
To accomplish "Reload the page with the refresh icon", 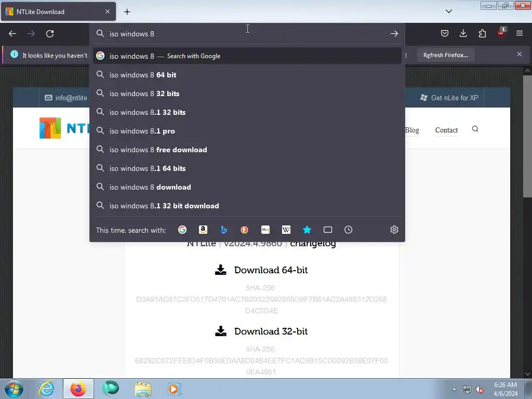I will coord(50,34).
